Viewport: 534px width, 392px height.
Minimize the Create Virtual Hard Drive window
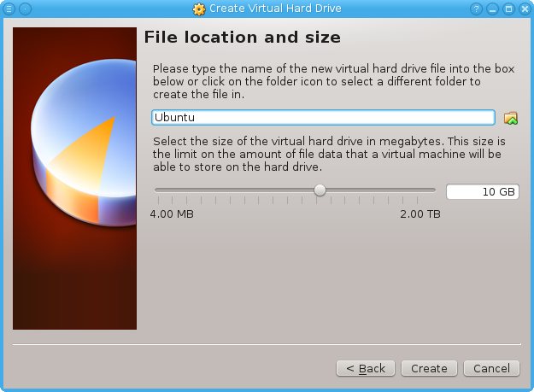coord(492,9)
